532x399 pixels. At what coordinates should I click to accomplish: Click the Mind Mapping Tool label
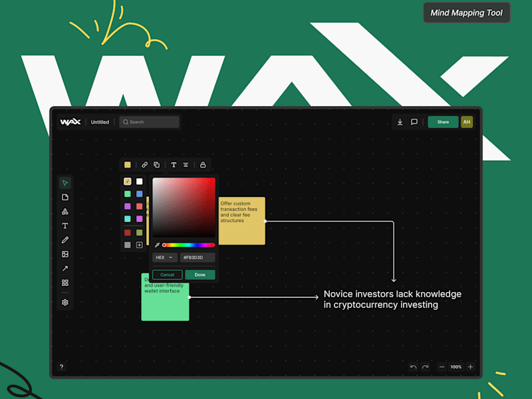[x=467, y=13]
